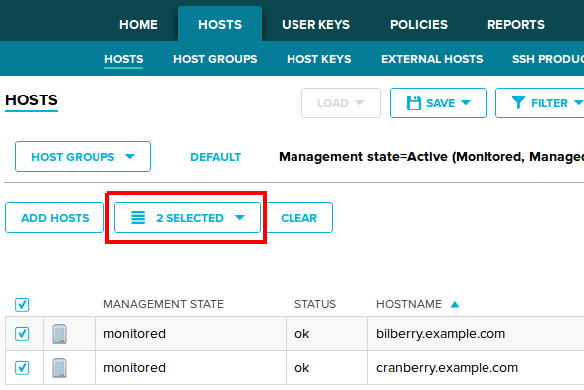Go to the REPORTS tab
This screenshot has width=584, height=390.
[515, 25]
